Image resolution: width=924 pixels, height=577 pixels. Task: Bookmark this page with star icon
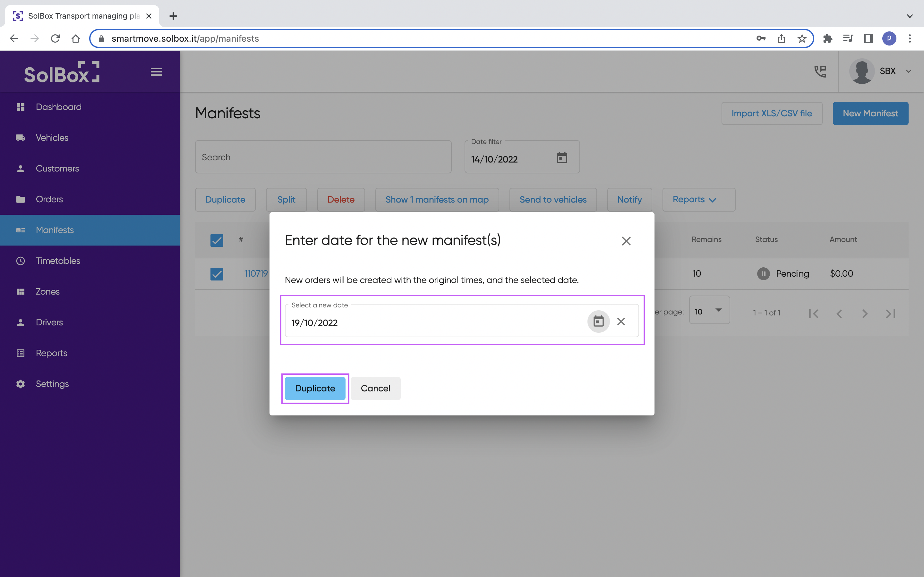pos(802,38)
